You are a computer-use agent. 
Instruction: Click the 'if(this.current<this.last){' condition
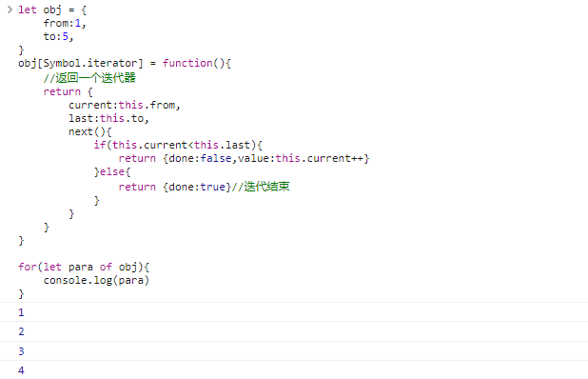(178, 146)
